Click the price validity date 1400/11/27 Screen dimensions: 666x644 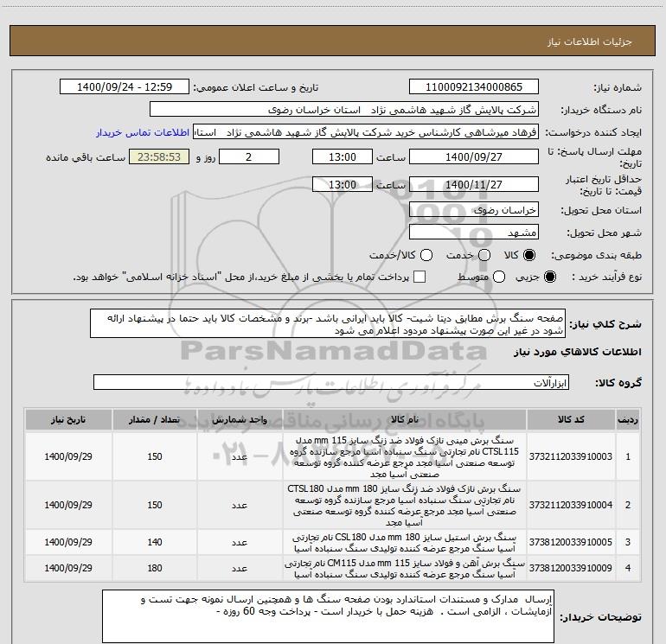pos(474,184)
